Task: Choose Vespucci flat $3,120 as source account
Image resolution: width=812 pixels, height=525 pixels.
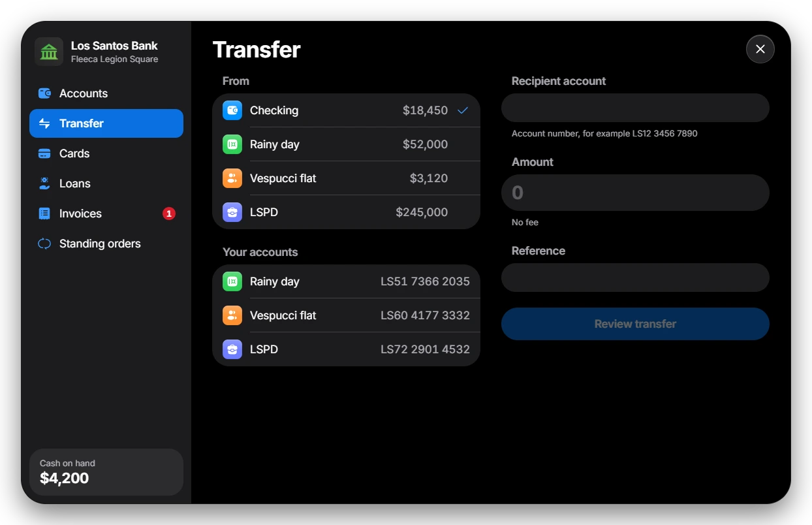Action: (346, 178)
